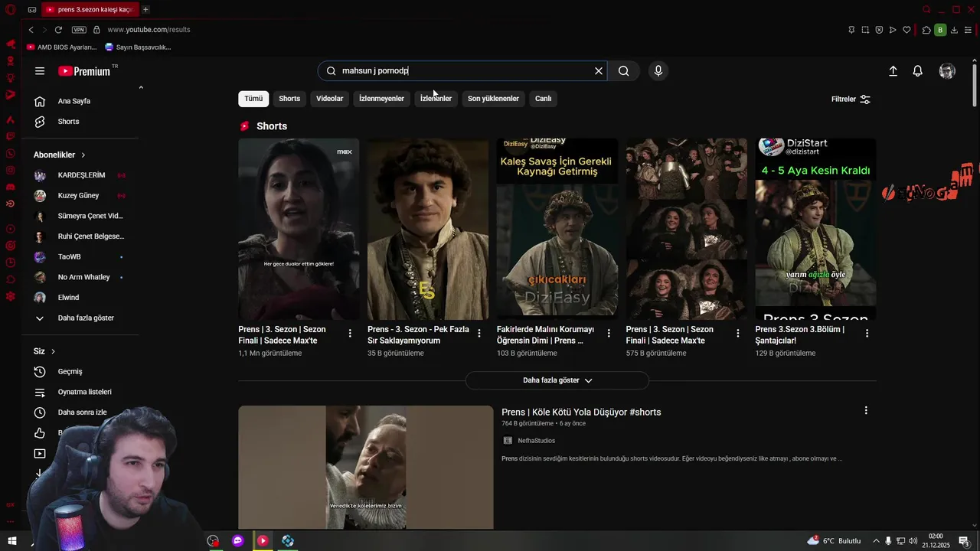Open KARDEŞLERİM channel subscription
The height and width of the screenshot is (551, 980).
coord(80,175)
